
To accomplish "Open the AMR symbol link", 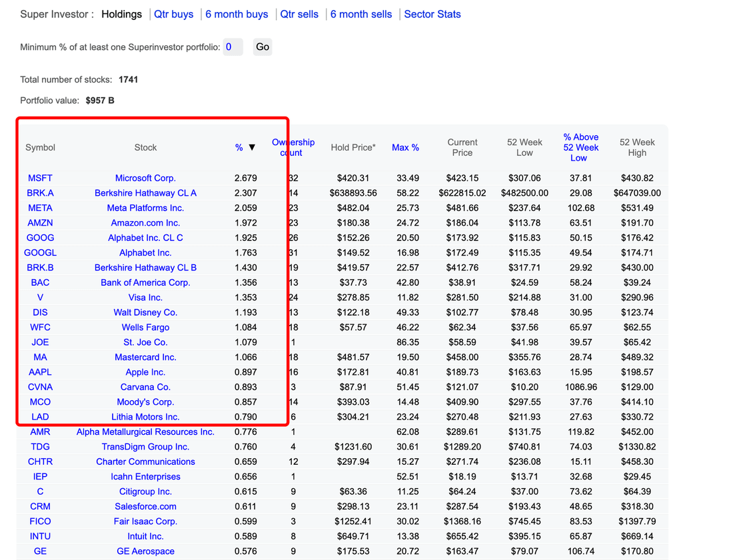I will point(40,432).
